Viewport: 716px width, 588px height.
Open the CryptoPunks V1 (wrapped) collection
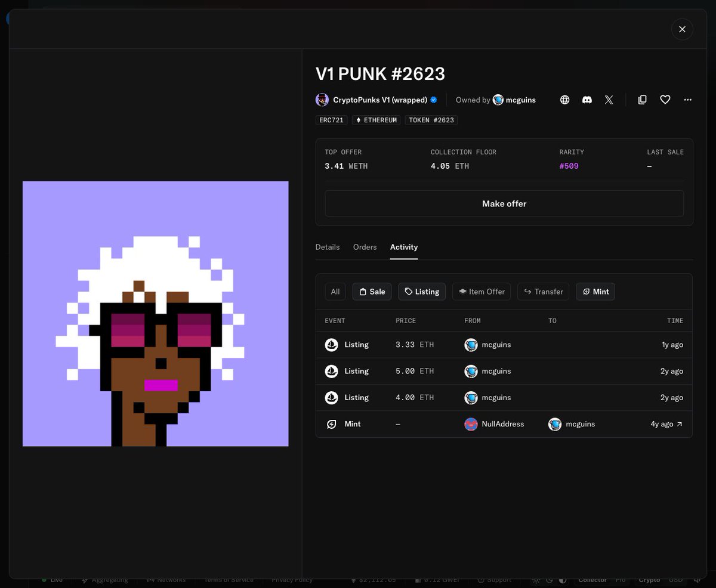click(x=380, y=100)
